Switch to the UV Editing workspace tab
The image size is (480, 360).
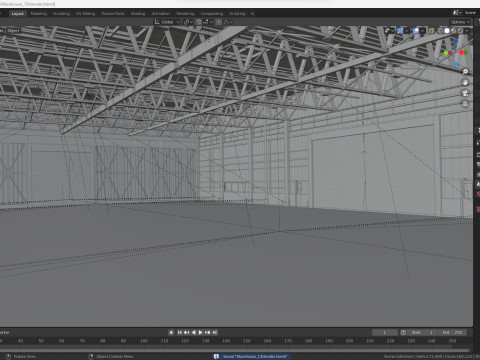(86, 13)
